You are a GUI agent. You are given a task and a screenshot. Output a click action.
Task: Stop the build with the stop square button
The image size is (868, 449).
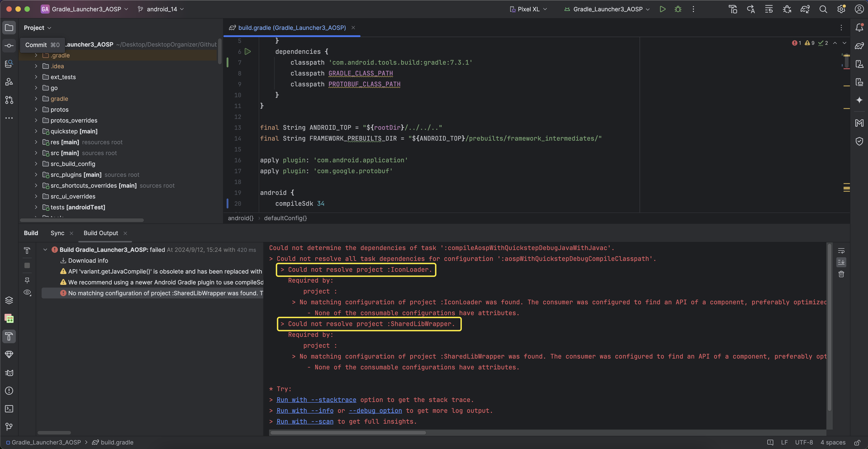[x=27, y=265]
